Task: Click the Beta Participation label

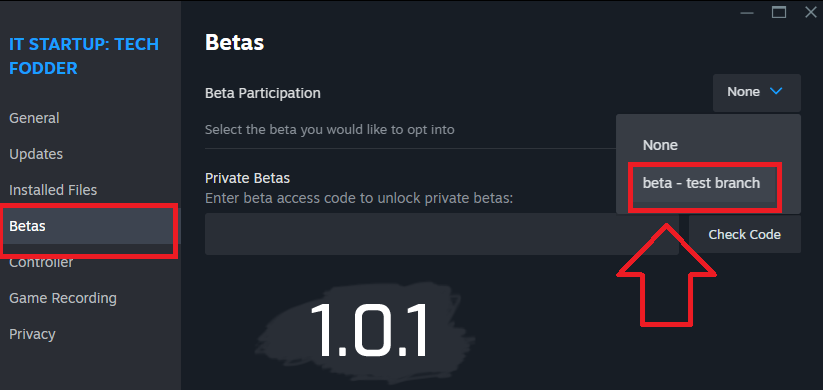Action: click(x=262, y=93)
